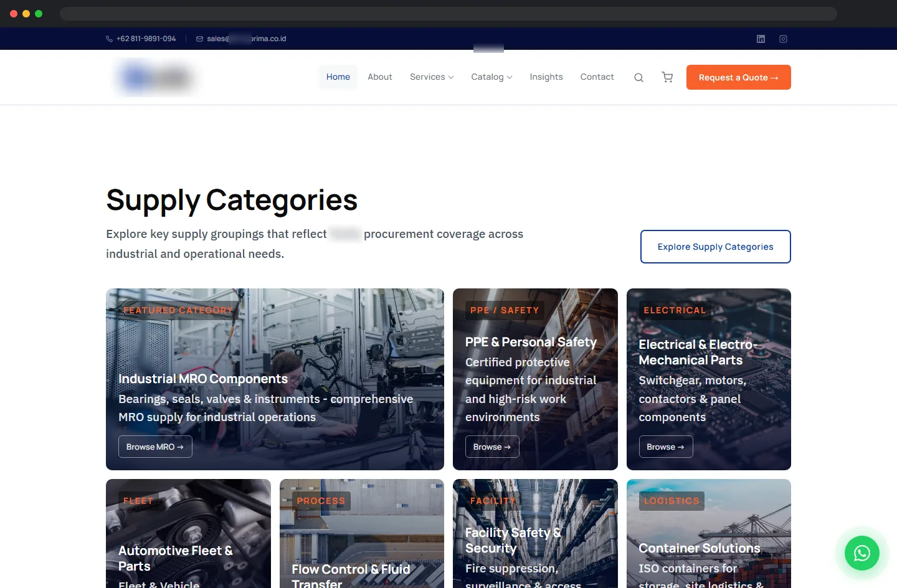The height and width of the screenshot is (588, 897).
Task: Open the Contact page
Action: pyautogui.click(x=597, y=77)
